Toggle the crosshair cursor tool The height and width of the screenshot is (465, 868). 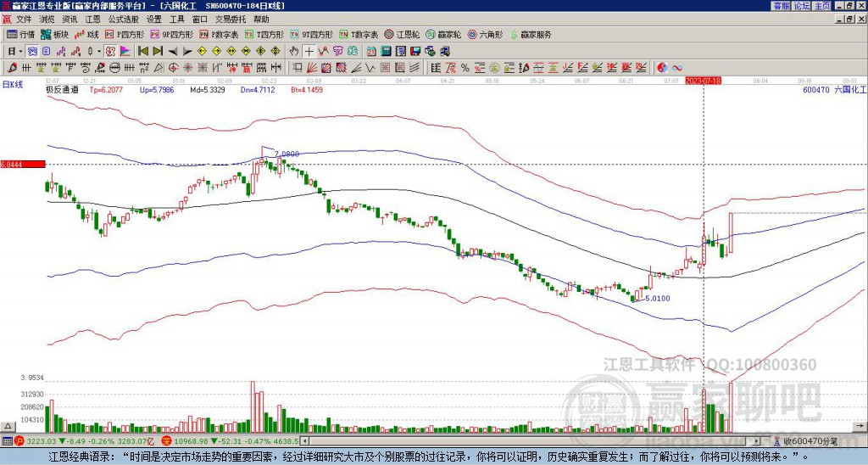309,52
